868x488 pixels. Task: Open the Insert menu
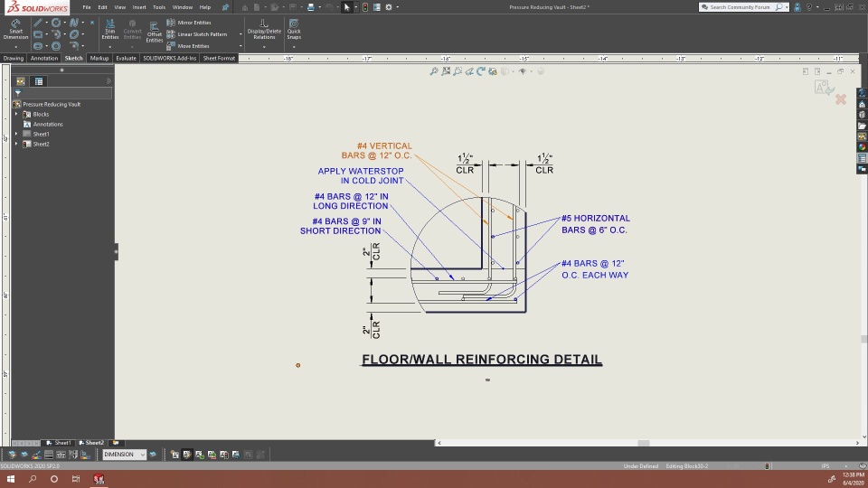pos(139,7)
